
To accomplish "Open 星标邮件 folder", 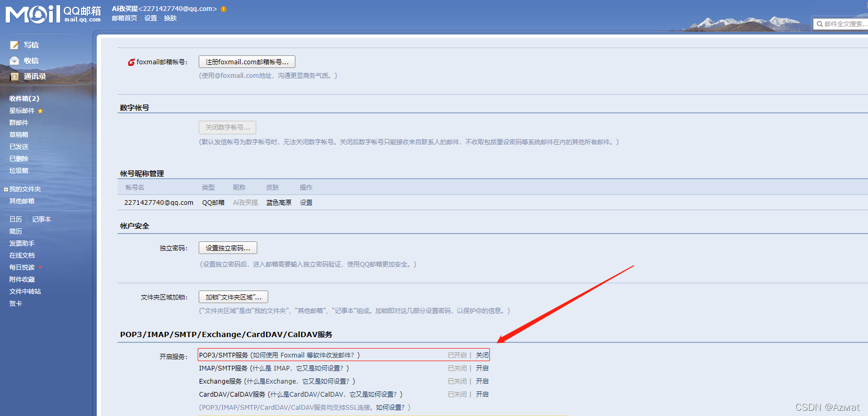I will 22,111.
